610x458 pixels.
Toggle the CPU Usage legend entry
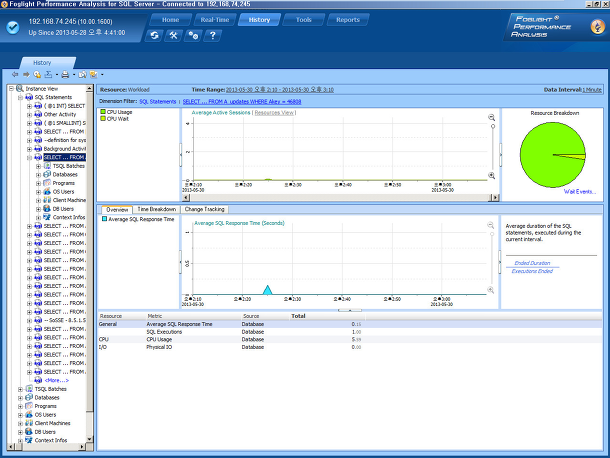pos(117,112)
